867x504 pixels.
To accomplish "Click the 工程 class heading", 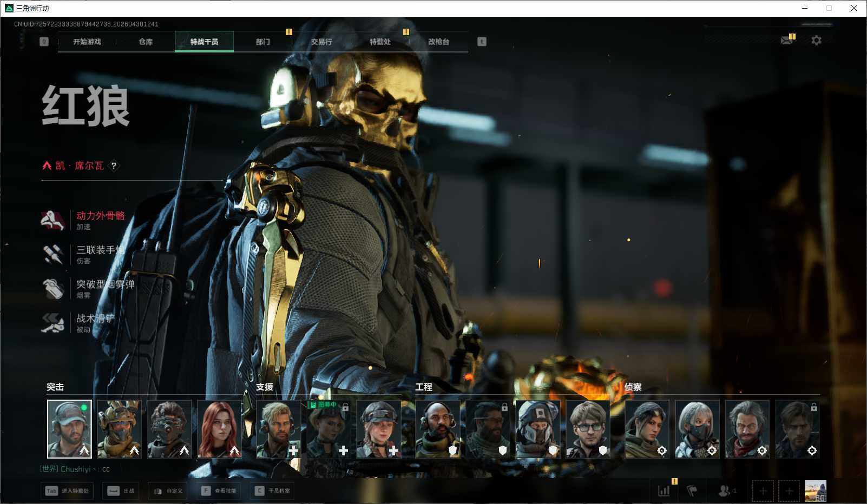I will 424,387.
